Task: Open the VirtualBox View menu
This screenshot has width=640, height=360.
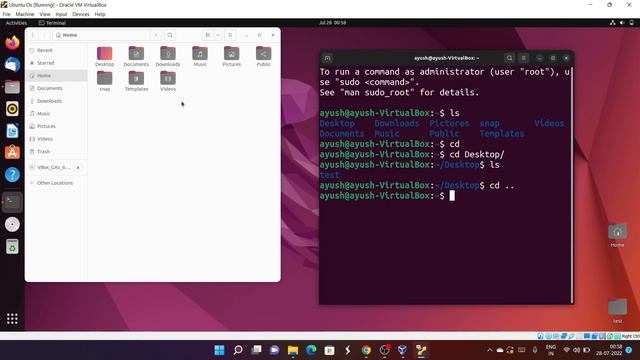Action: [45, 14]
